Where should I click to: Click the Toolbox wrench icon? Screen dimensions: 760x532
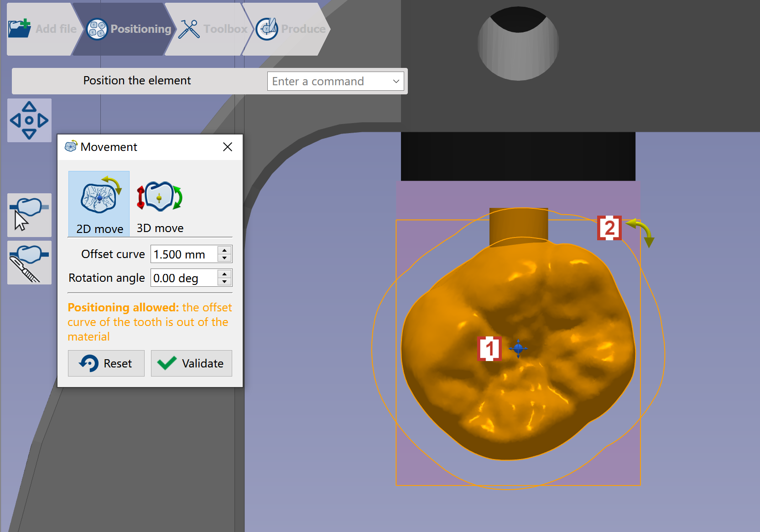pos(189,29)
